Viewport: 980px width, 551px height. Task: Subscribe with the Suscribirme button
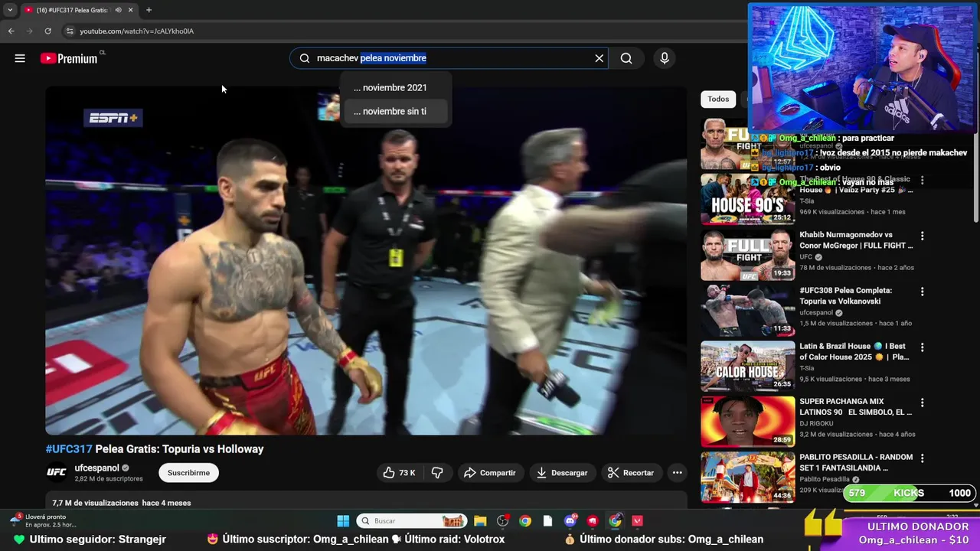188,473
